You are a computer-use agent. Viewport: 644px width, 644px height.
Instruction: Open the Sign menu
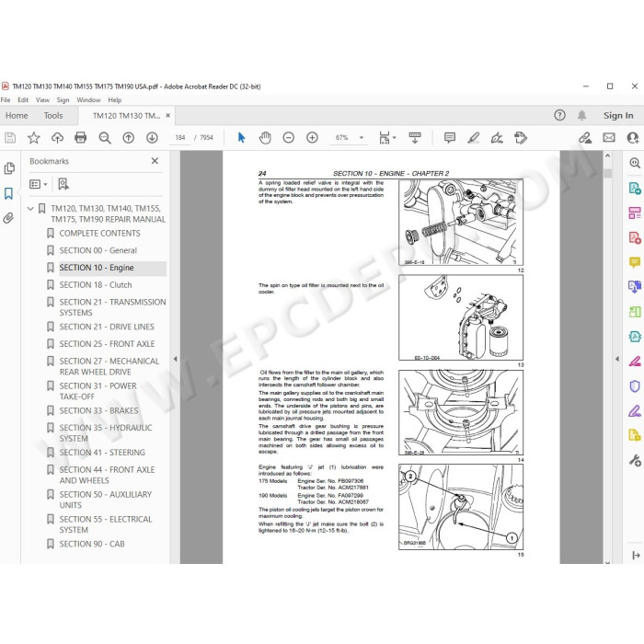[63, 99]
